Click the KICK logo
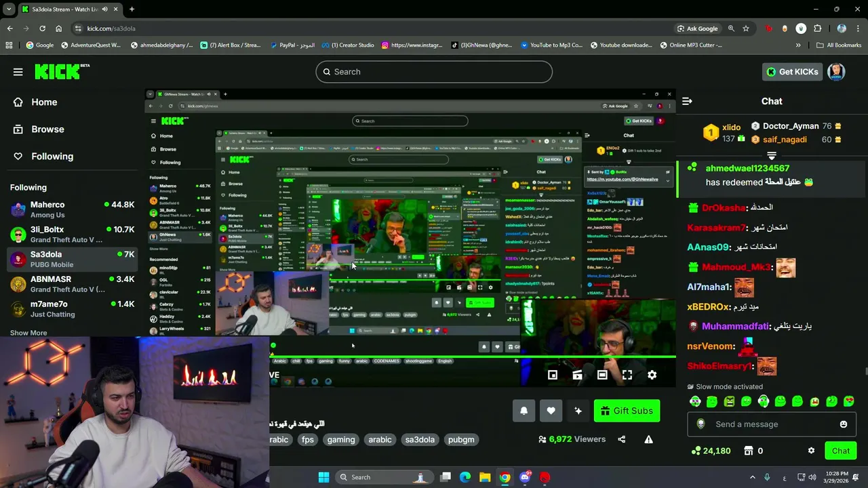The height and width of the screenshot is (488, 868). point(62,71)
